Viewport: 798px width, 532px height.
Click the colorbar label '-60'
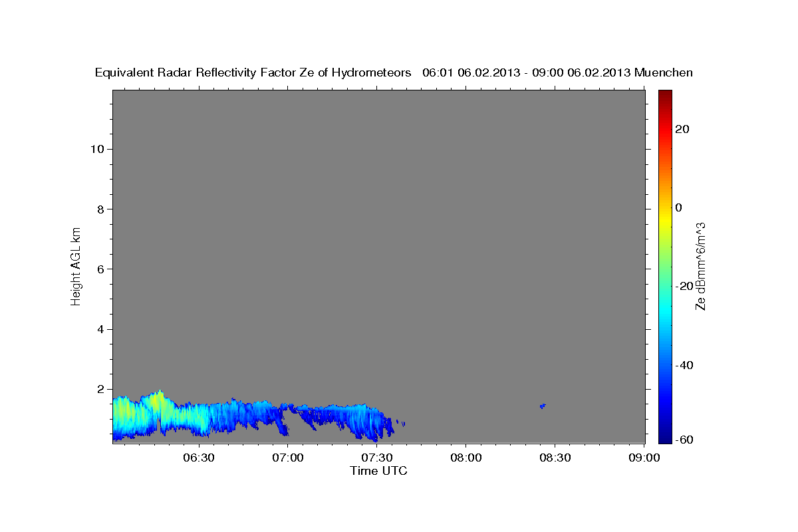686,440
